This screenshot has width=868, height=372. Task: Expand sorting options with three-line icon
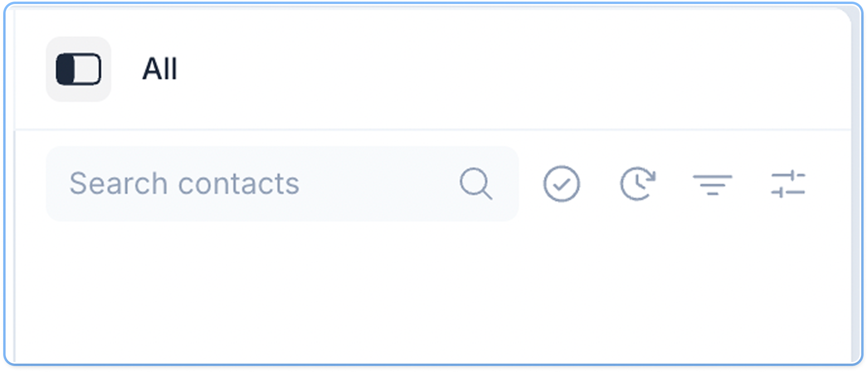713,185
